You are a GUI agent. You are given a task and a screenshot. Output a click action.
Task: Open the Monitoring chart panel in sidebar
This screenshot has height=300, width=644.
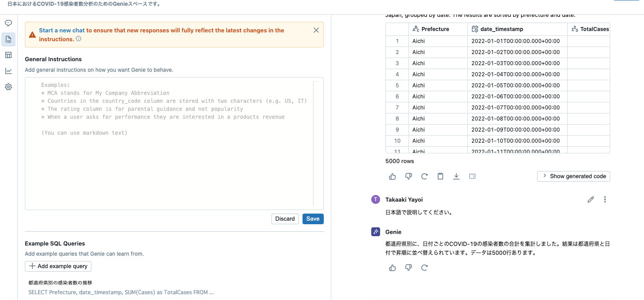8,70
